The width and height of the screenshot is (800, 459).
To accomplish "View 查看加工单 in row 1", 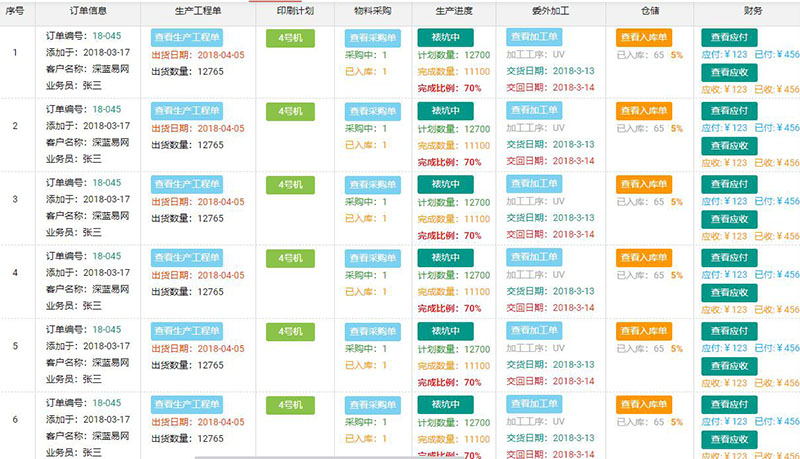I will click(x=534, y=37).
